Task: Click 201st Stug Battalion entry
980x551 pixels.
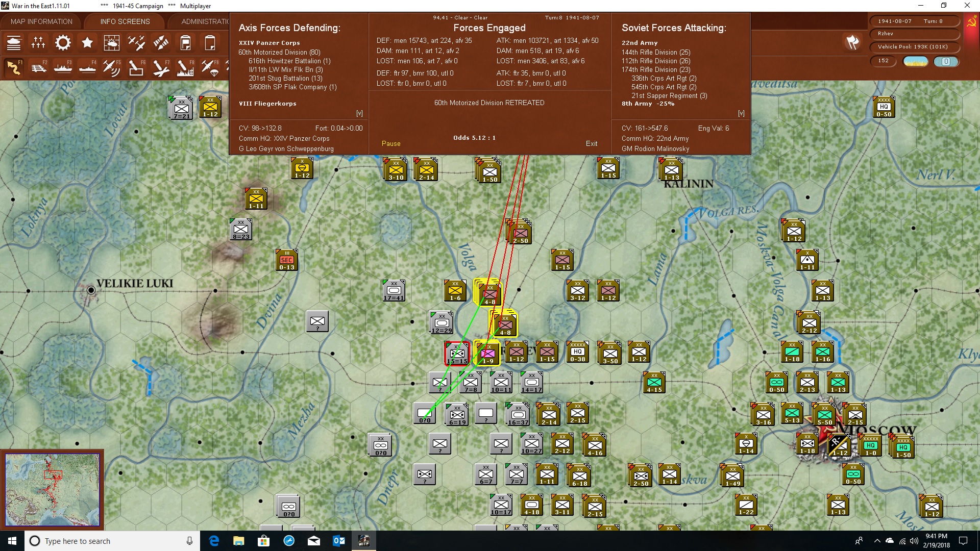Action: coord(285,78)
